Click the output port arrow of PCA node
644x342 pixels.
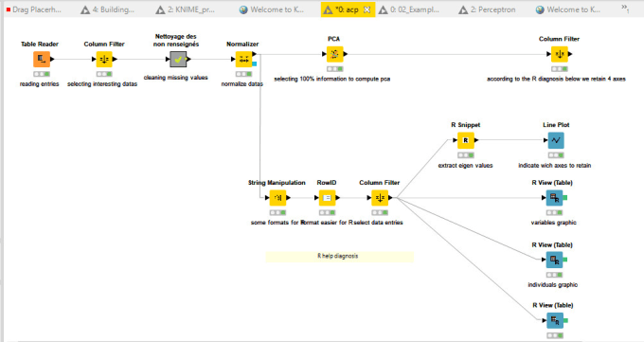pyautogui.click(x=346, y=54)
